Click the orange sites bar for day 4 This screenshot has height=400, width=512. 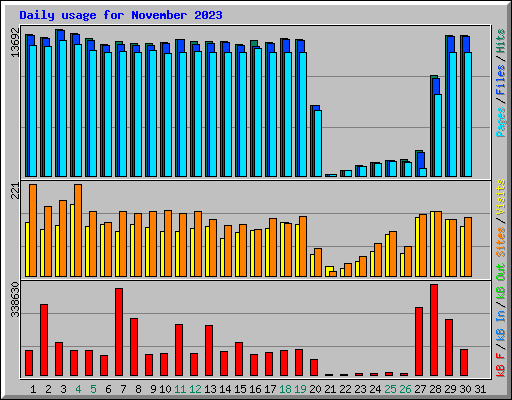pyautogui.click(x=78, y=230)
